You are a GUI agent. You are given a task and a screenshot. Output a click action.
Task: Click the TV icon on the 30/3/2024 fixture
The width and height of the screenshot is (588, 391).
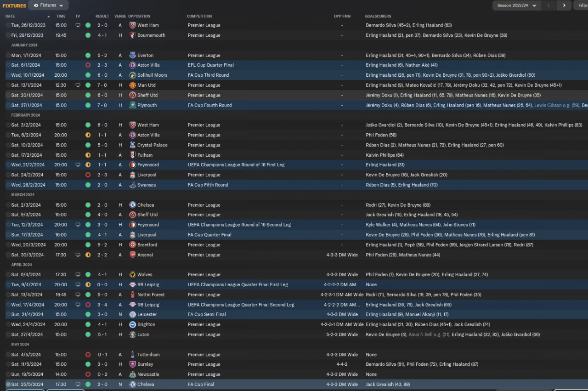pos(78,255)
